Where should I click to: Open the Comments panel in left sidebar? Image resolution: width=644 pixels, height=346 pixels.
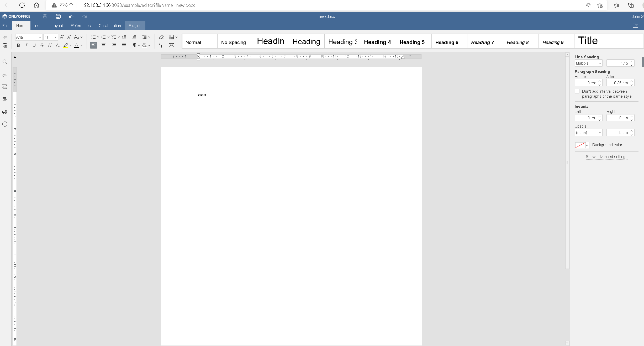click(5, 74)
